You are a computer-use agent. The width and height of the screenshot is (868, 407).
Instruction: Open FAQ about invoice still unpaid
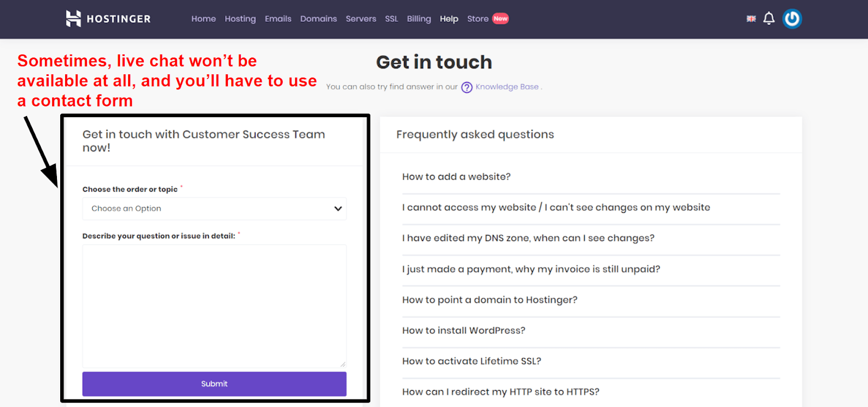[x=531, y=269]
